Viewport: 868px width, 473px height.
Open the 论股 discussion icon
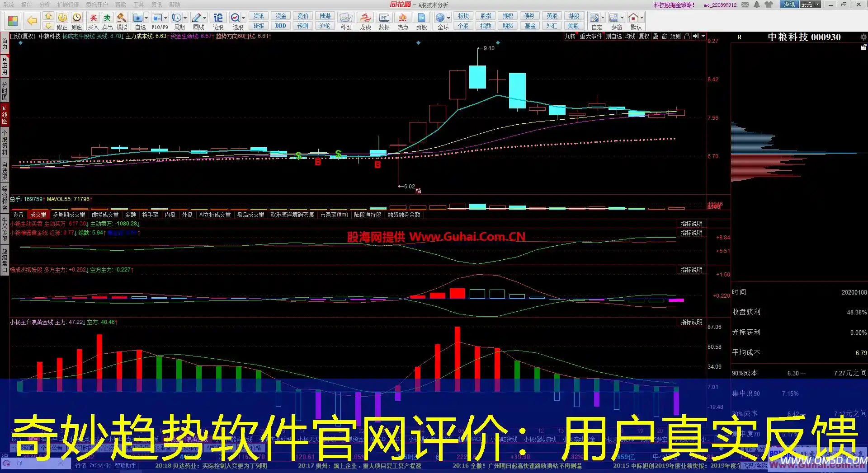[218, 21]
